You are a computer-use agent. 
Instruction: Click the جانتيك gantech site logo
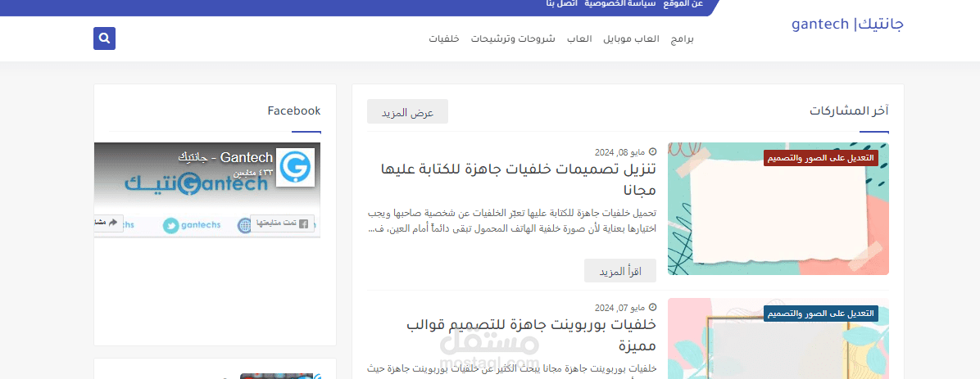tap(847, 25)
